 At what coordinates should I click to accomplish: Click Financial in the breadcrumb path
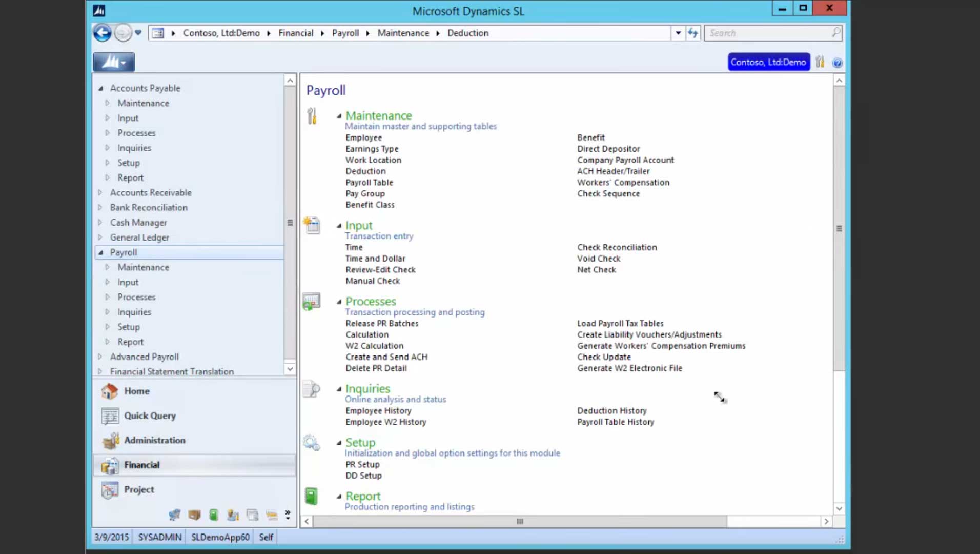(296, 33)
